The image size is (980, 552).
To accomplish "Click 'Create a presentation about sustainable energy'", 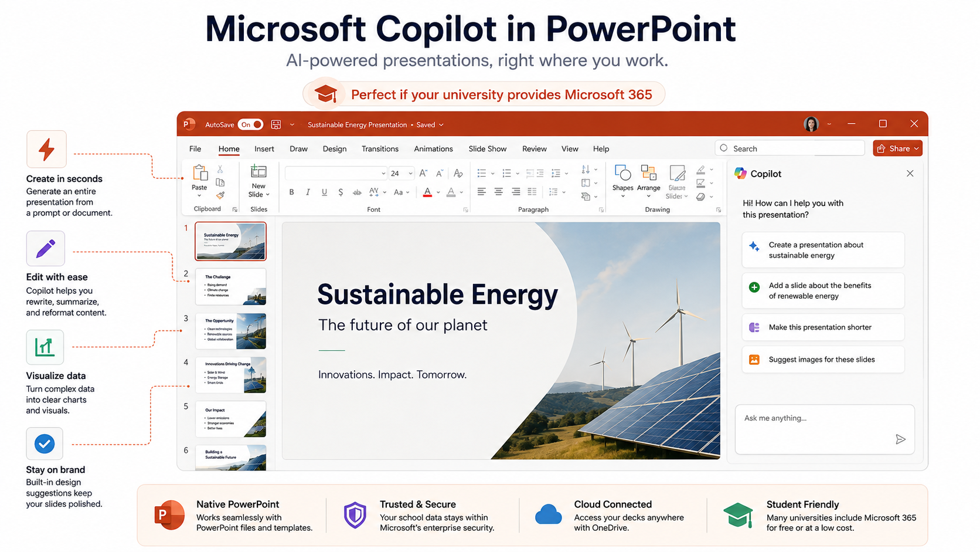I will coord(823,250).
